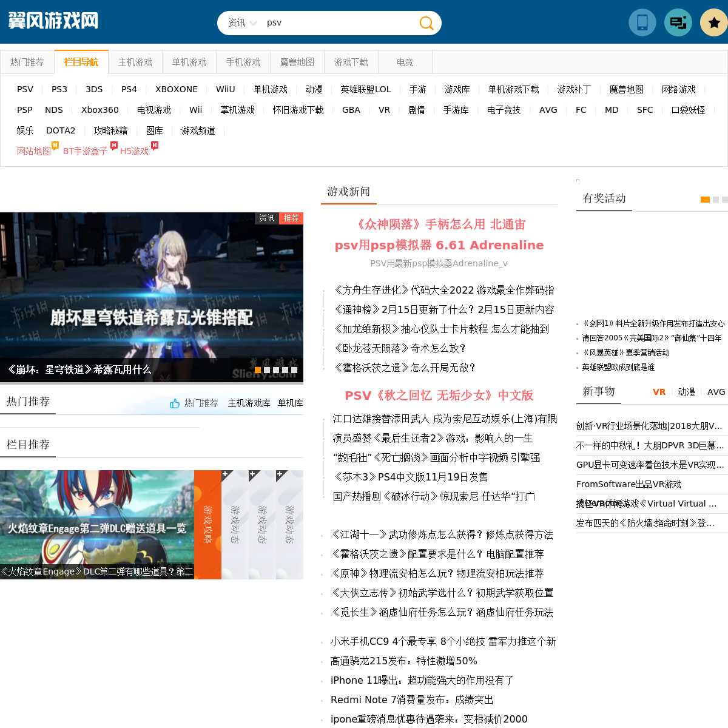Image resolution: width=728 pixels, height=728 pixels.
Task: Click the teal chat message icon
Action: pos(678,23)
